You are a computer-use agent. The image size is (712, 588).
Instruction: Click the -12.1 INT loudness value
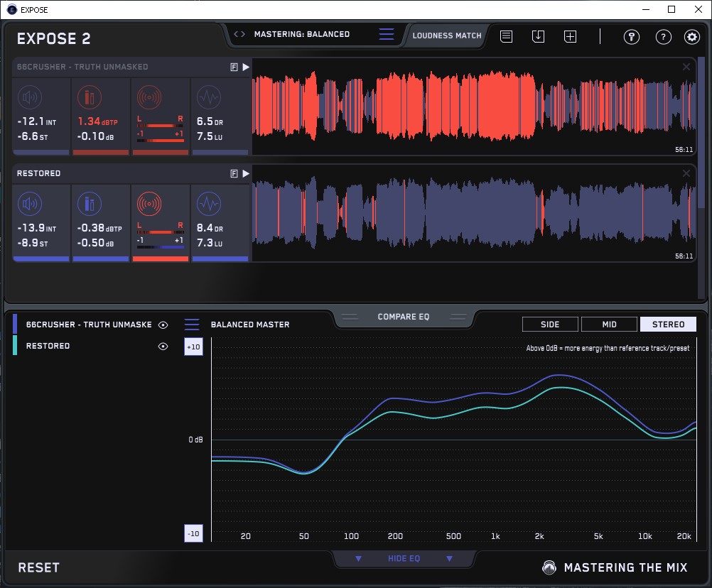click(x=36, y=121)
